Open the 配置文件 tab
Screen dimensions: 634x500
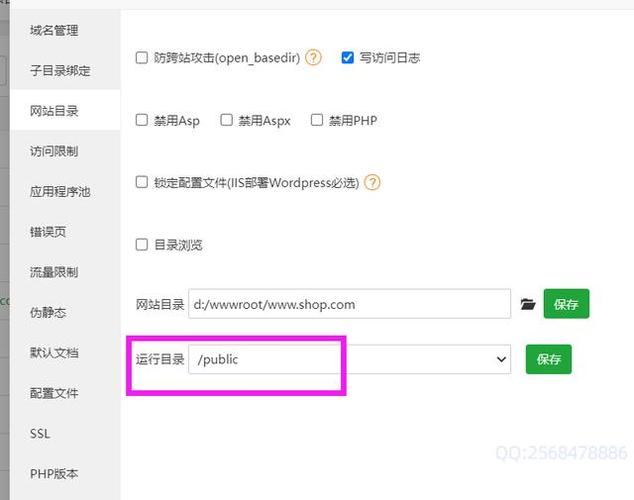[66, 393]
